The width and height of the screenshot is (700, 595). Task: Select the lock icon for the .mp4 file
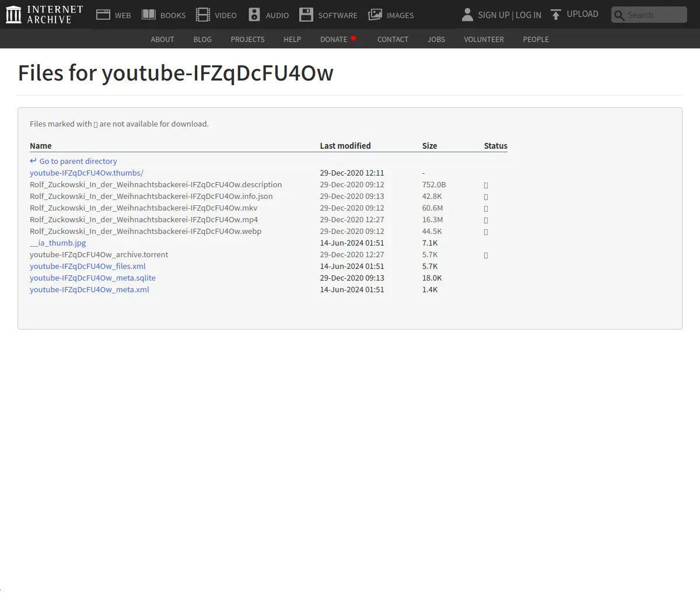click(486, 220)
